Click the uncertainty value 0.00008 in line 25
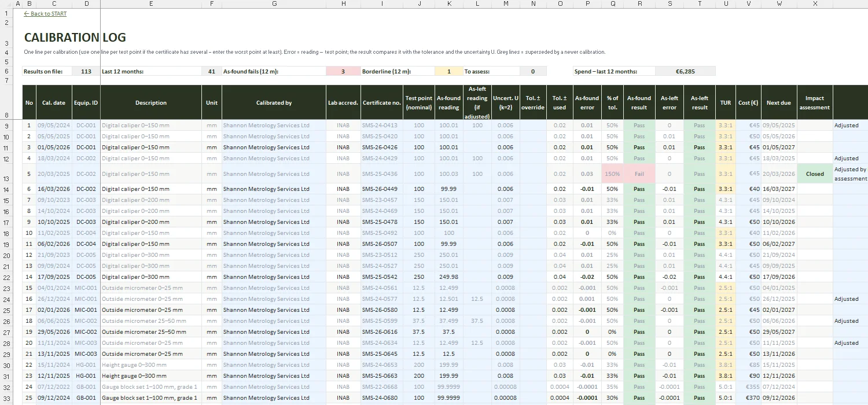This screenshot has width=868, height=405. (x=505, y=397)
